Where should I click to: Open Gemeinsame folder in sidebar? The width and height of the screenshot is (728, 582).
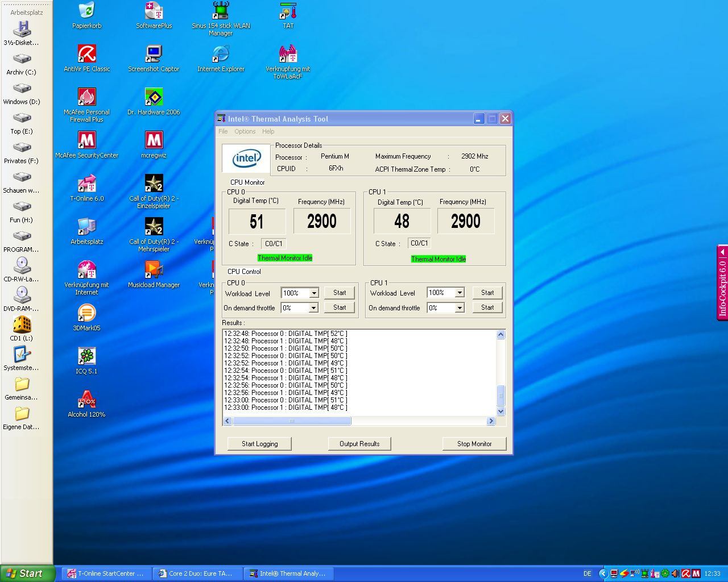click(22, 389)
